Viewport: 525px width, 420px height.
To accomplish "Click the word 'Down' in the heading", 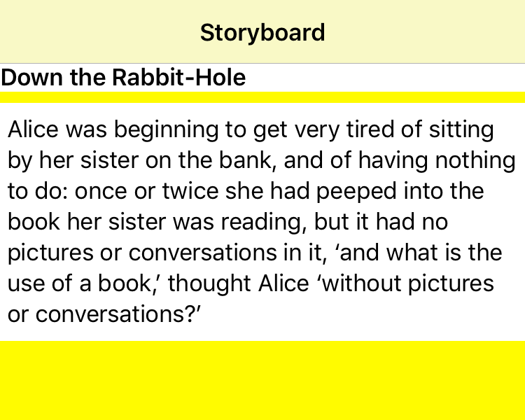I will click(31, 78).
